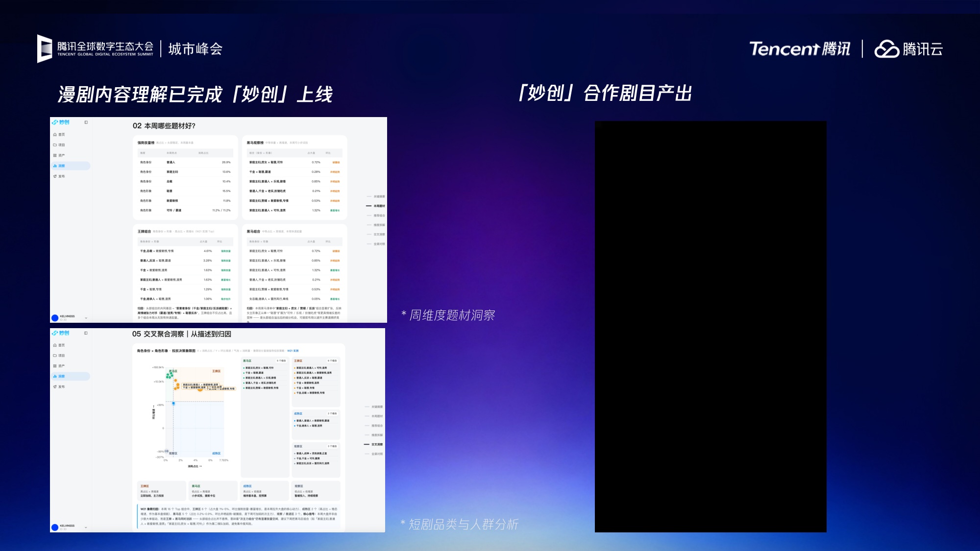Expand the KELVINSSS account chevron in the bottom screenshot
Viewport: 980px width, 551px height.
point(86,527)
